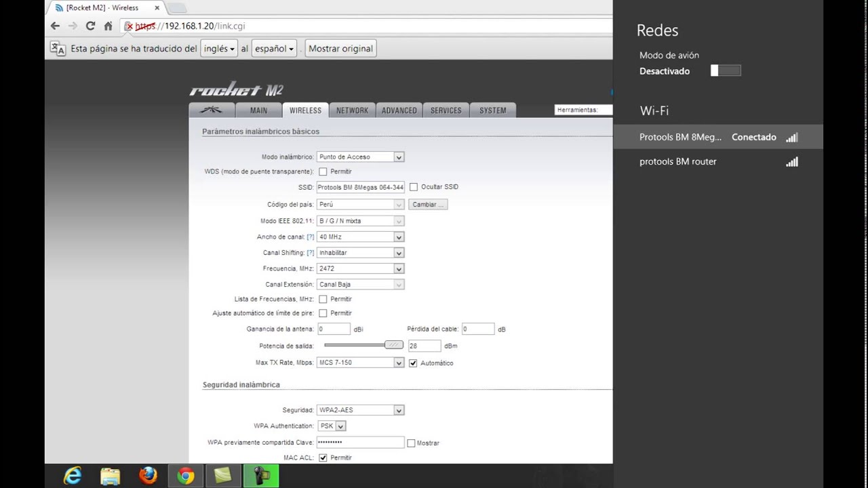Click the output power dBm value field
The height and width of the screenshot is (488, 868).
[425, 346]
